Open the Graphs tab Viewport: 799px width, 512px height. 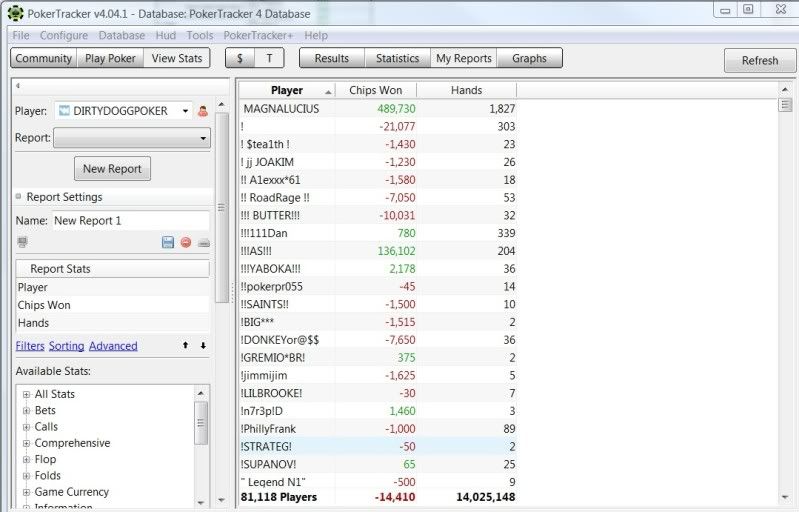pos(529,58)
